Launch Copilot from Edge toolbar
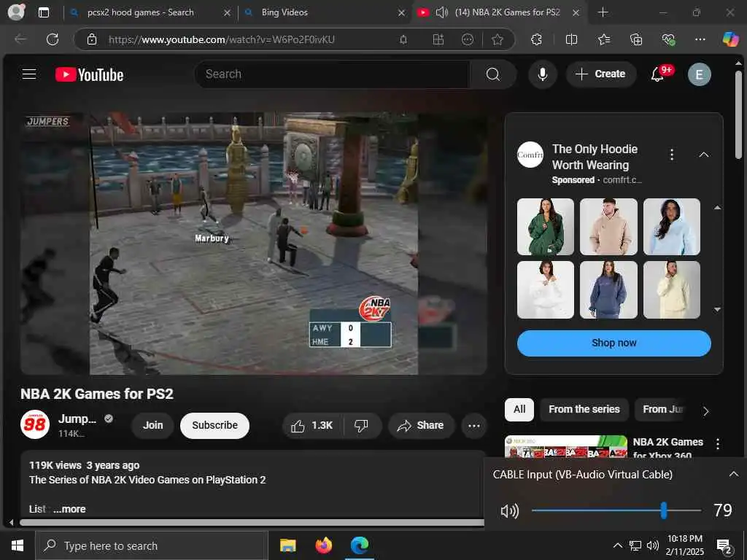 click(729, 39)
